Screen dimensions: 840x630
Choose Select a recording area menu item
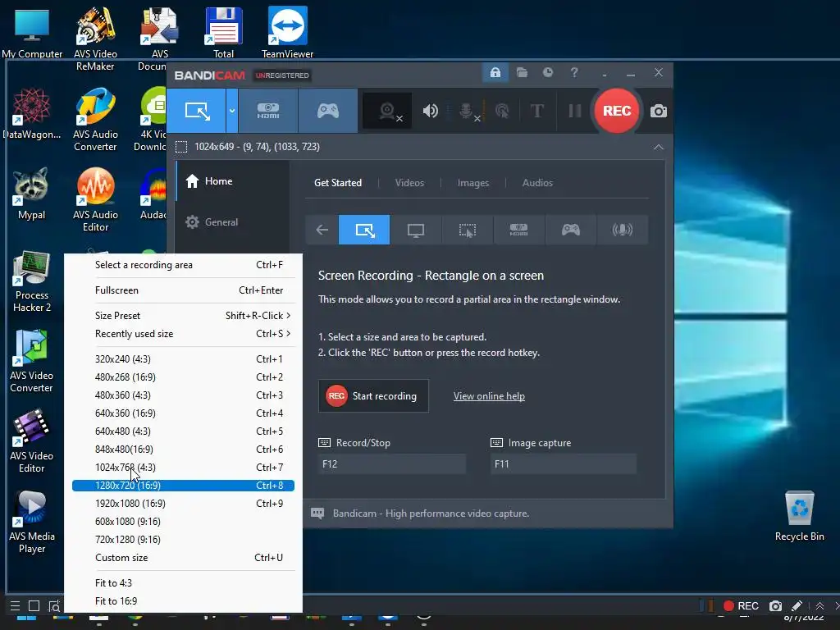[183, 265]
